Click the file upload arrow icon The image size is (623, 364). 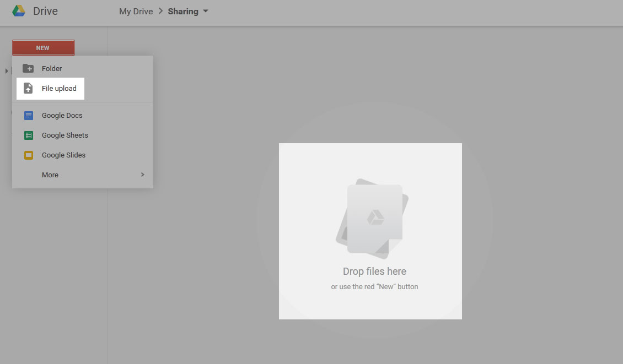28,88
